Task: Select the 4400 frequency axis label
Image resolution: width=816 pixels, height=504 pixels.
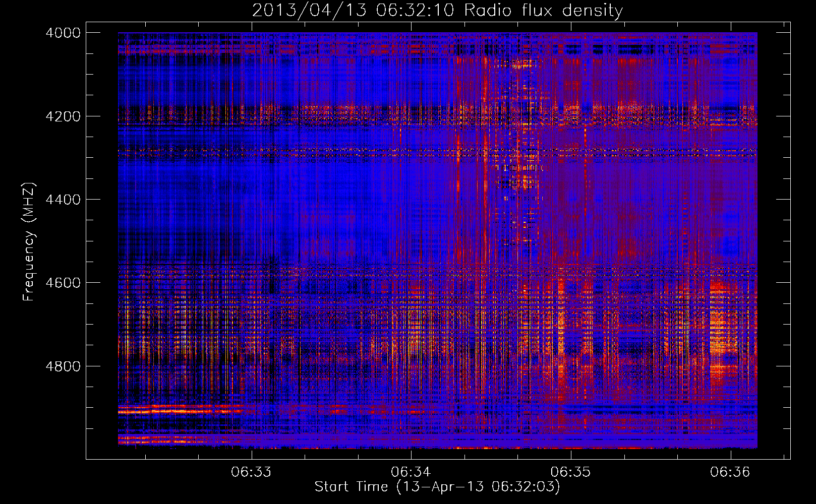Action: 63,200
